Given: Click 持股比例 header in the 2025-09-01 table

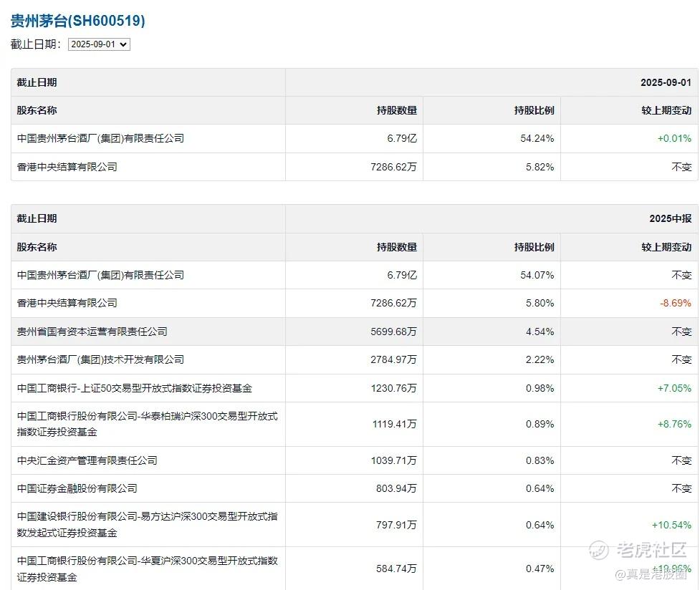Looking at the screenshot, I should point(534,110).
